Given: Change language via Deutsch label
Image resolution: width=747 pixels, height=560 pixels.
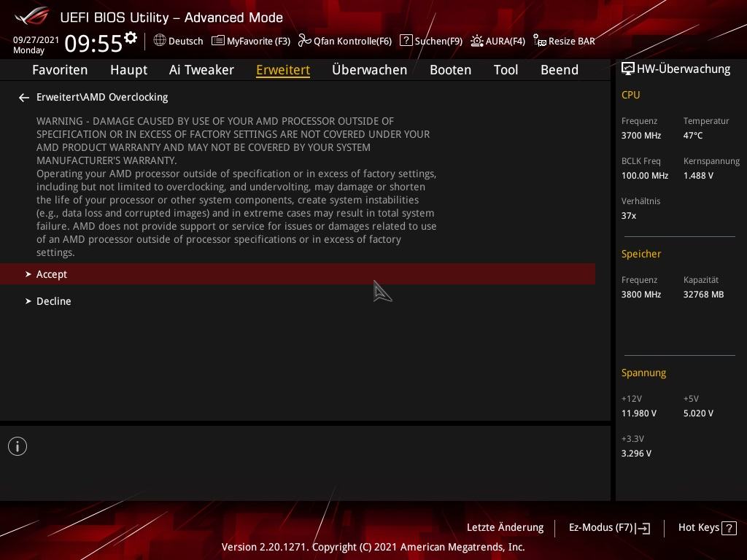Looking at the screenshot, I should 186,41.
